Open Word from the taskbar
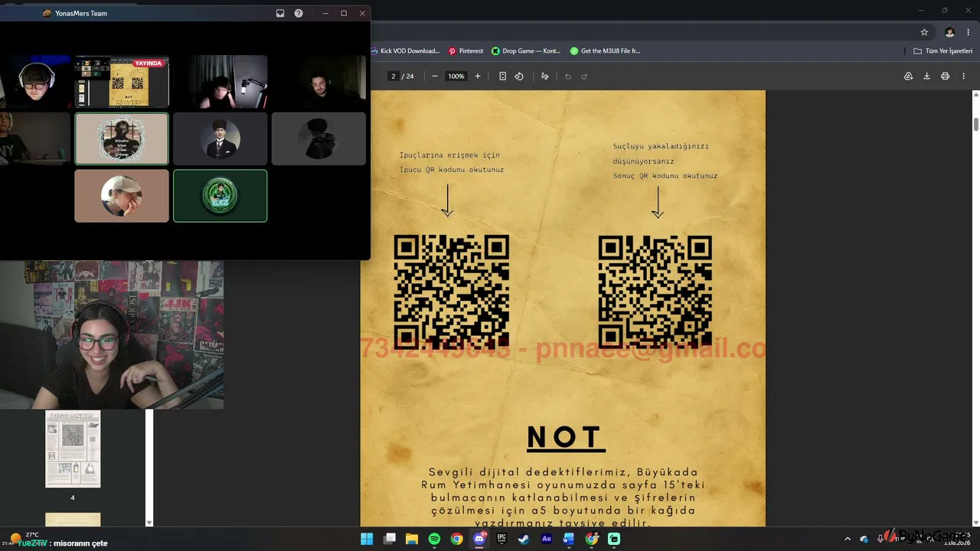The width and height of the screenshot is (980, 551). coord(569,539)
